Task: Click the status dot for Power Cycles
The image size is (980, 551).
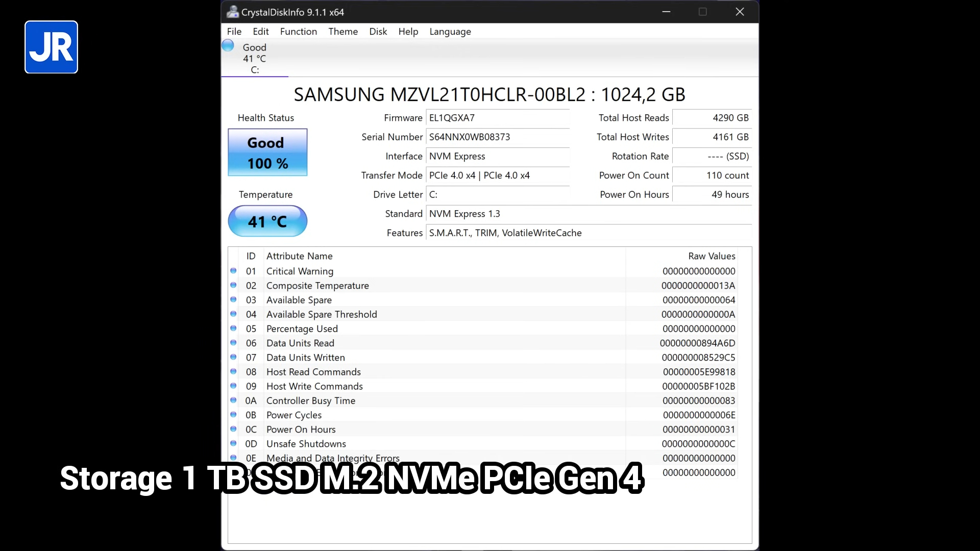Action: (x=233, y=415)
